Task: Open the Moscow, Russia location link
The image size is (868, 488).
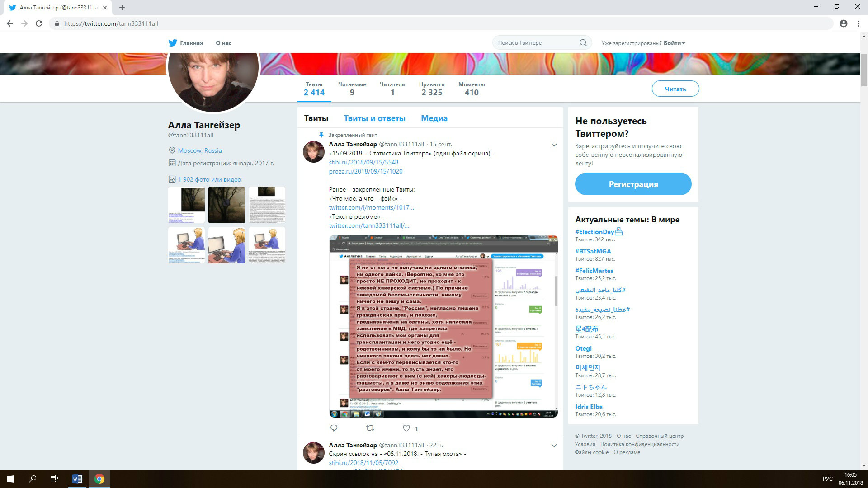Action: tap(200, 150)
